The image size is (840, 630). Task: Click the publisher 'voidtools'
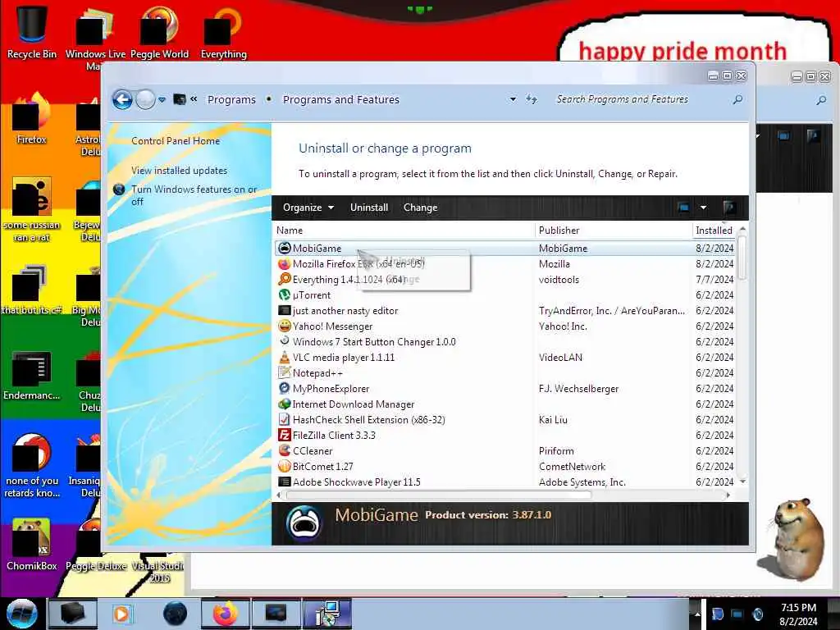coord(559,279)
